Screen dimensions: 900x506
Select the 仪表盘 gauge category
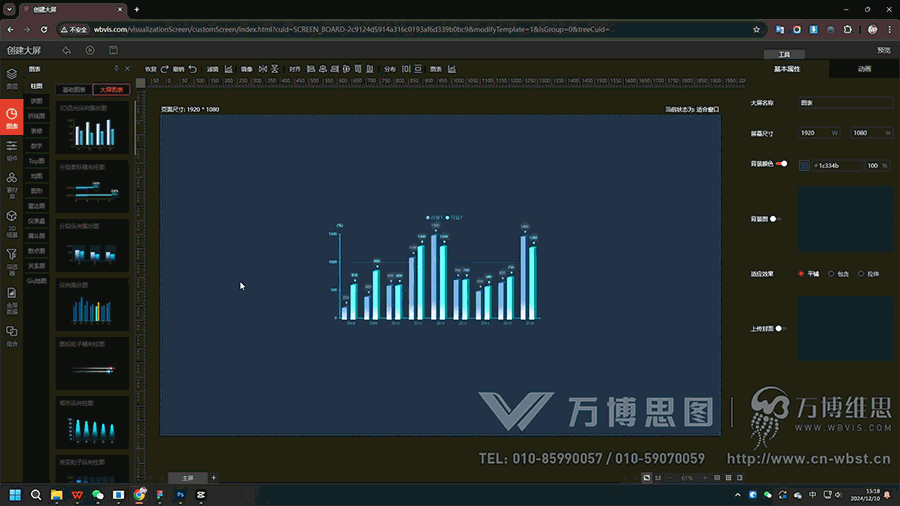pos(37,221)
